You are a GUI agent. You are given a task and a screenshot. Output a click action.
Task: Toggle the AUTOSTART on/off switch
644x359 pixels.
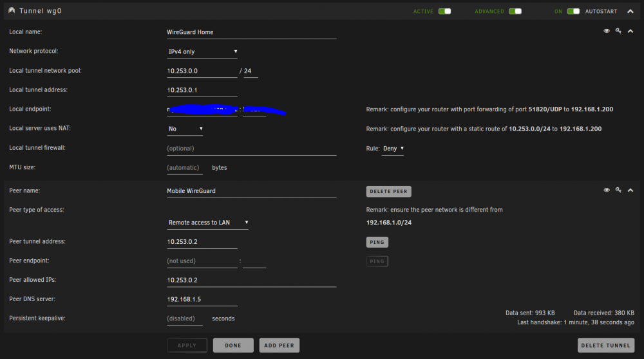click(573, 11)
